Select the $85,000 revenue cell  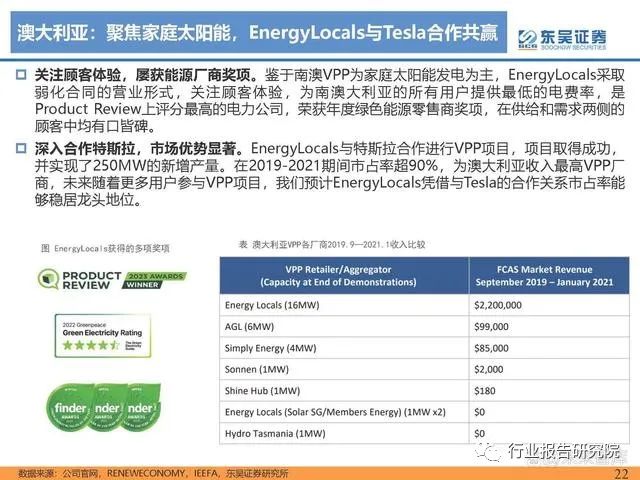(549, 348)
